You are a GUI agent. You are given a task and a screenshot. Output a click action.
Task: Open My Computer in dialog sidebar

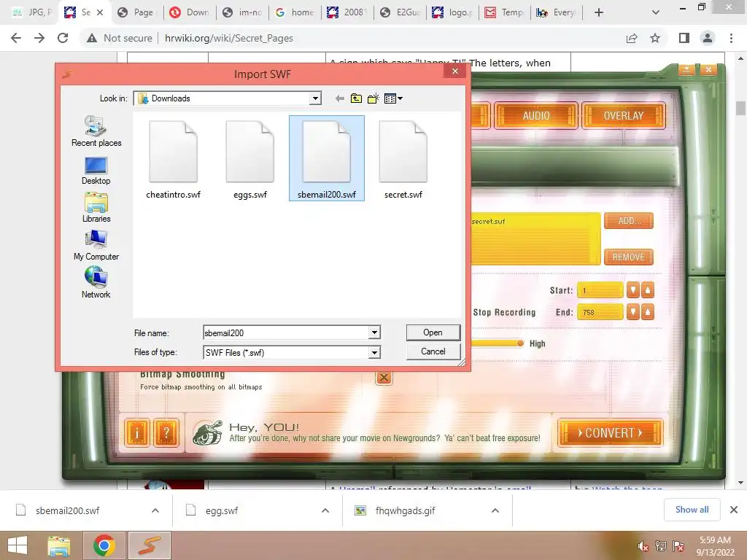click(96, 246)
